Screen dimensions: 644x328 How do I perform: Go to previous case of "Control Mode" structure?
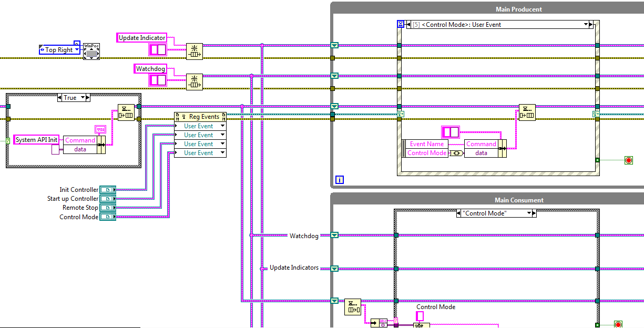(x=459, y=213)
